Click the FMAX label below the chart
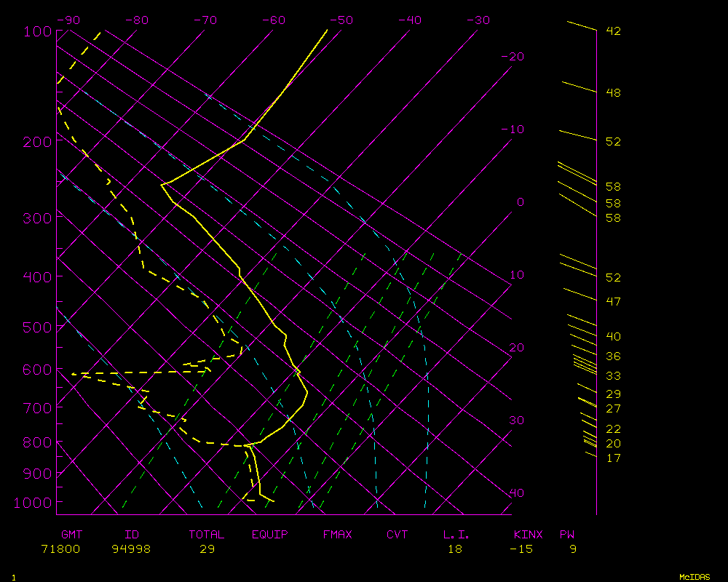Viewport: 728px width, 582px height. point(337,535)
